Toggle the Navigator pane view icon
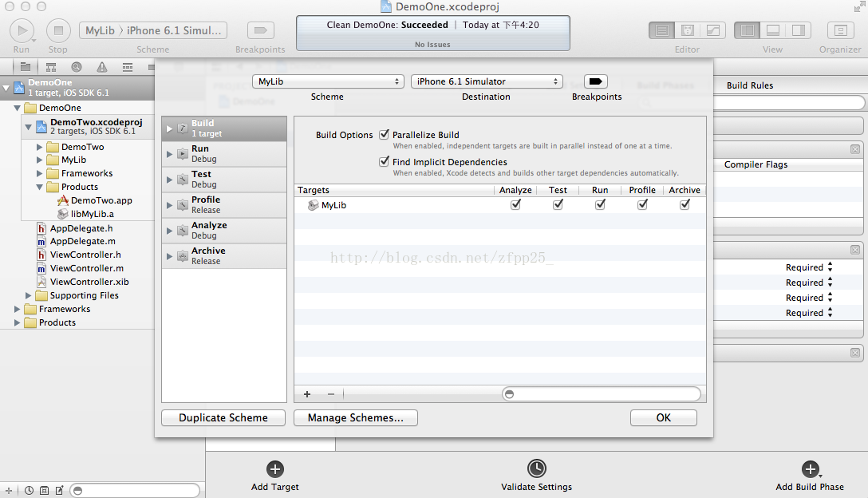Viewport: 868px width, 498px height. (747, 30)
